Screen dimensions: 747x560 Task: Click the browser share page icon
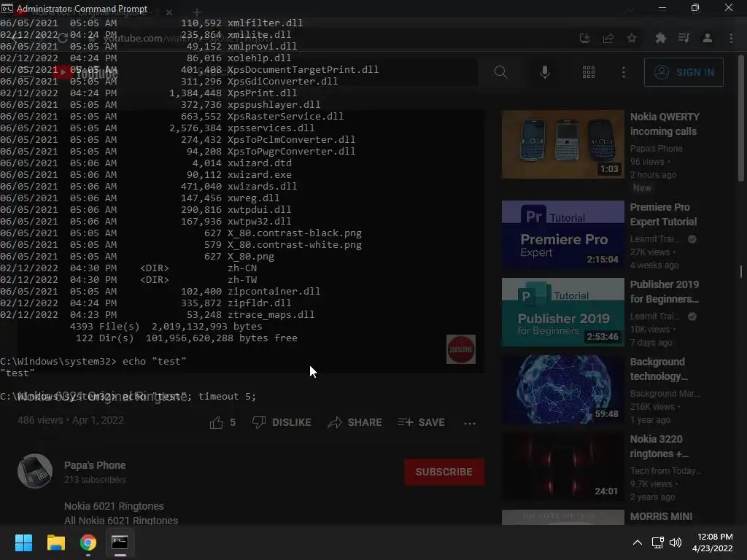pos(608,38)
